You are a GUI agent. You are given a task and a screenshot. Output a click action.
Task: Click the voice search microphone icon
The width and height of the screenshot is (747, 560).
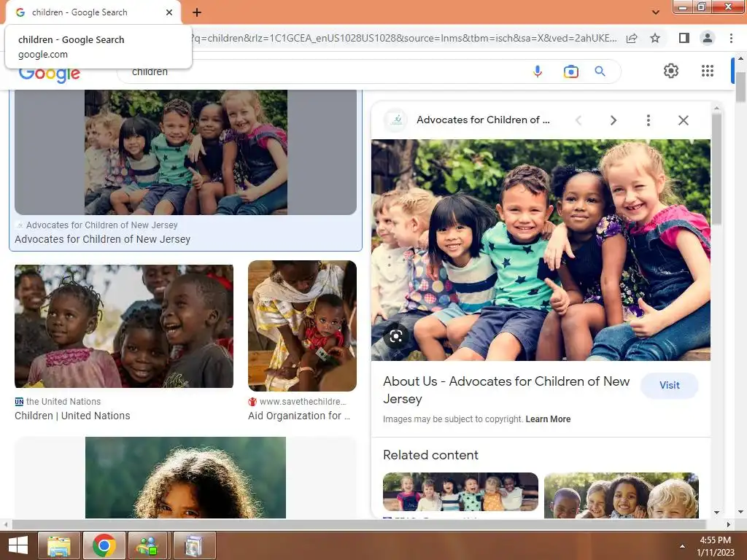pyautogui.click(x=538, y=71)
